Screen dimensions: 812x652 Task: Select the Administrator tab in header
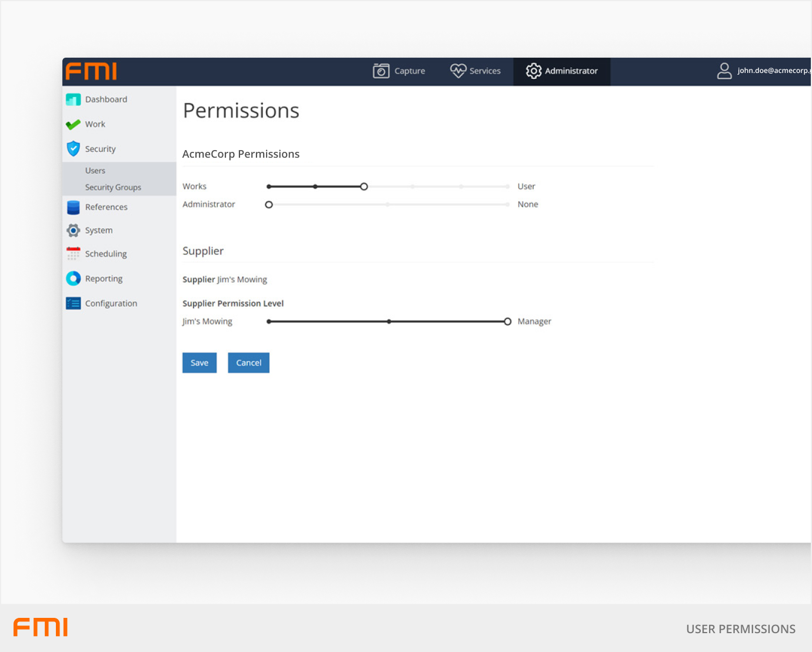(x=562, y=71)
